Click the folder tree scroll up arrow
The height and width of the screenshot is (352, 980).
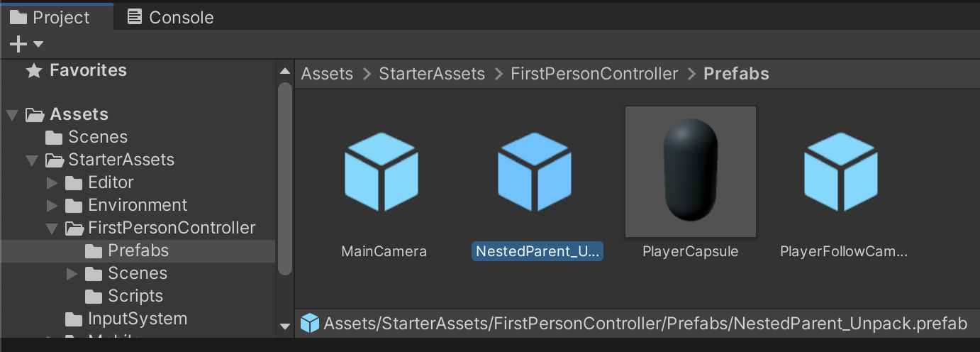285,71
